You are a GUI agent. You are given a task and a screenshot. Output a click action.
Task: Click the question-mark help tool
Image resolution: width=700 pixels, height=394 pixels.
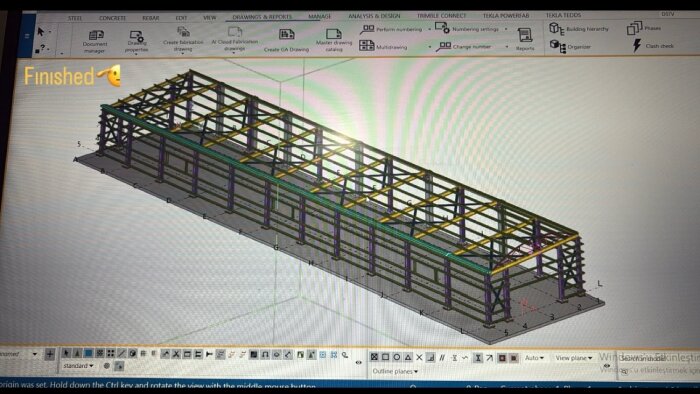(x=42, y=48)
